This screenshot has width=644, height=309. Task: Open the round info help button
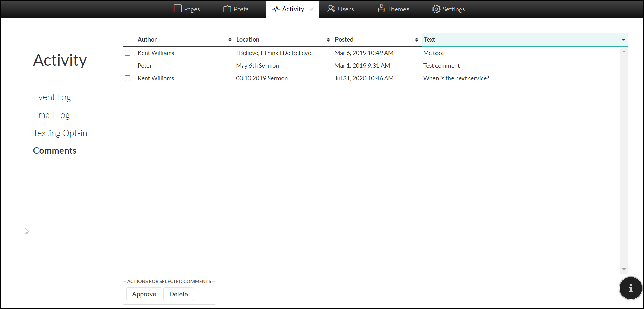click(630, 288)
